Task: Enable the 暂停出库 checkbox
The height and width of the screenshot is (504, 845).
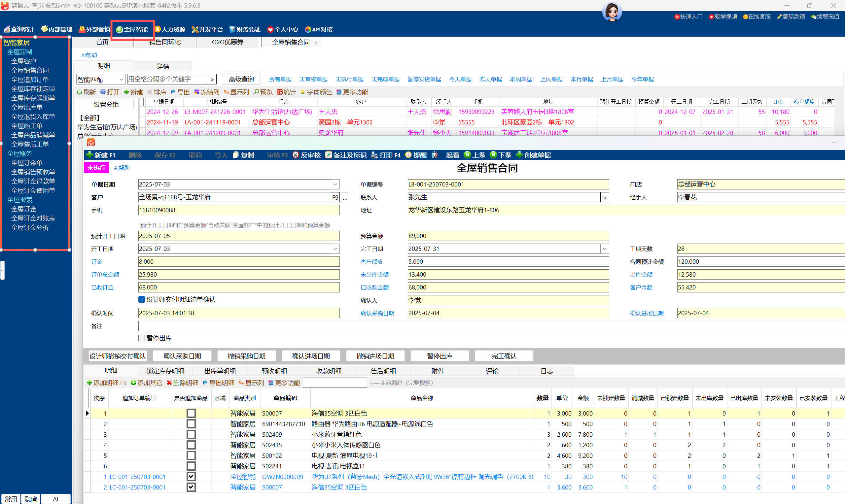Action: pyautogui.click(x=142, y=338)
